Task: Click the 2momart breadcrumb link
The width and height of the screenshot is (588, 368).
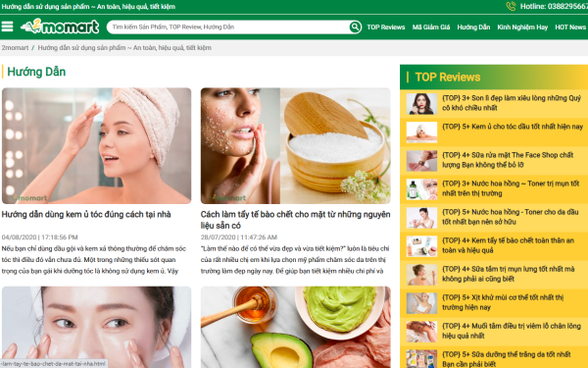Action: coord(15,48)
